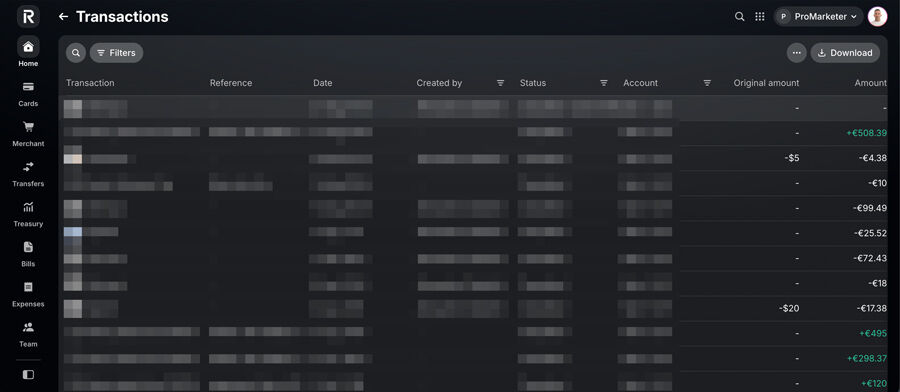The height and width of the screenshot is (392, 900).
Task: Click the Transactions page title
Action: point(122,17)
